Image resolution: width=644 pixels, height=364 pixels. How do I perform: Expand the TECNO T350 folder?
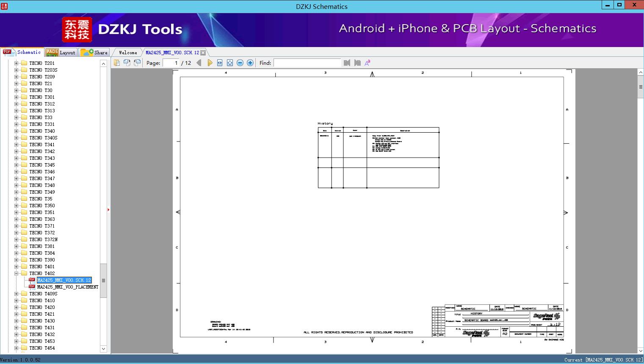pos(17,206)
